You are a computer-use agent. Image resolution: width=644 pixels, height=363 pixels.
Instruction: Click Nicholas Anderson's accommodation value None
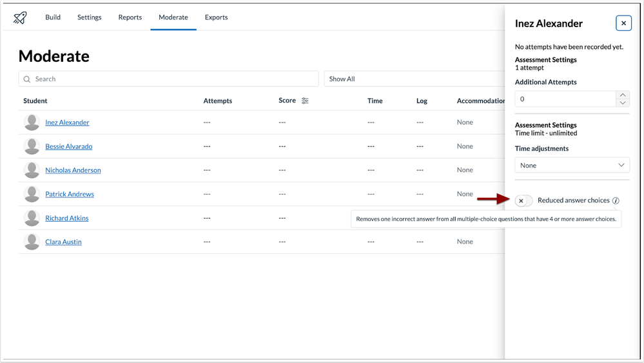pyautogui.click(x=465, y=170)
